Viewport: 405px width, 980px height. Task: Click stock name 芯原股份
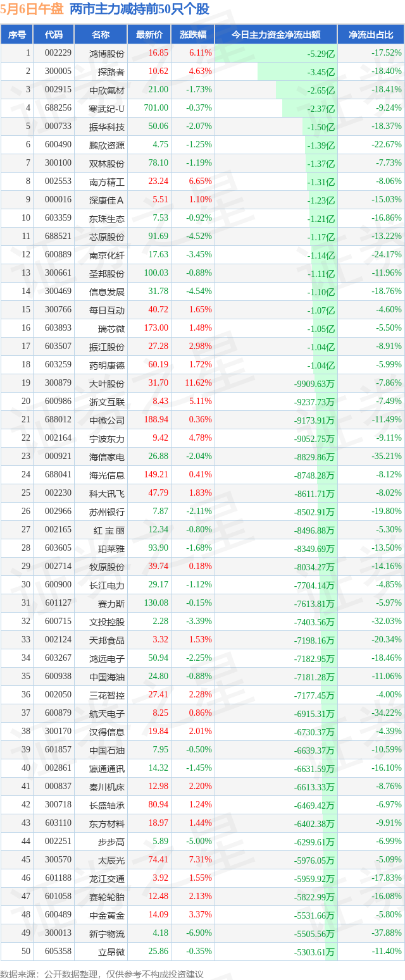pos(107,236)
